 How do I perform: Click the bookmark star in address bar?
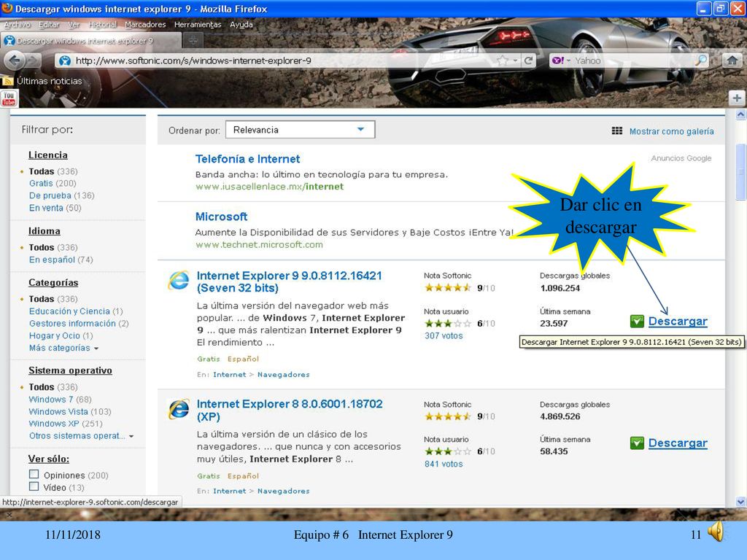pos(502,61)
